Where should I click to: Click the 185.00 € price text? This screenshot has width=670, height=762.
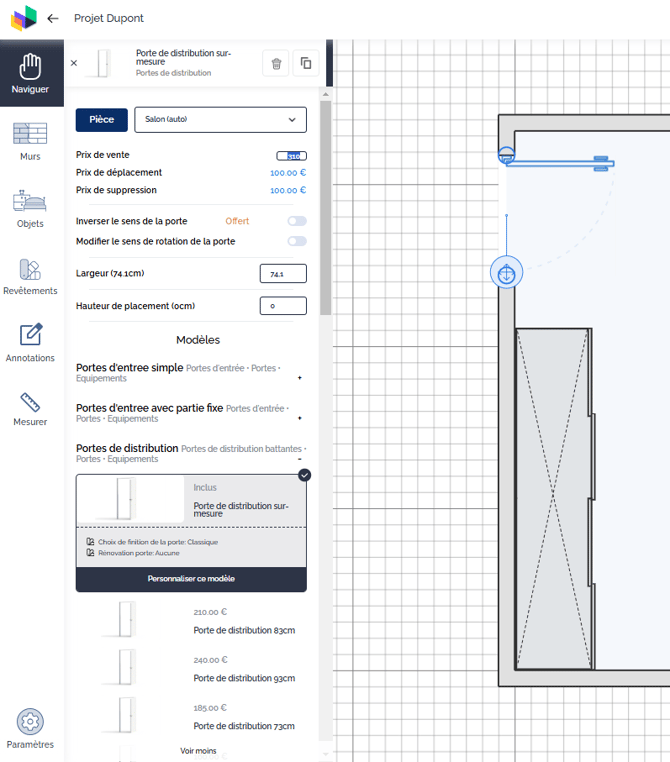210,708
